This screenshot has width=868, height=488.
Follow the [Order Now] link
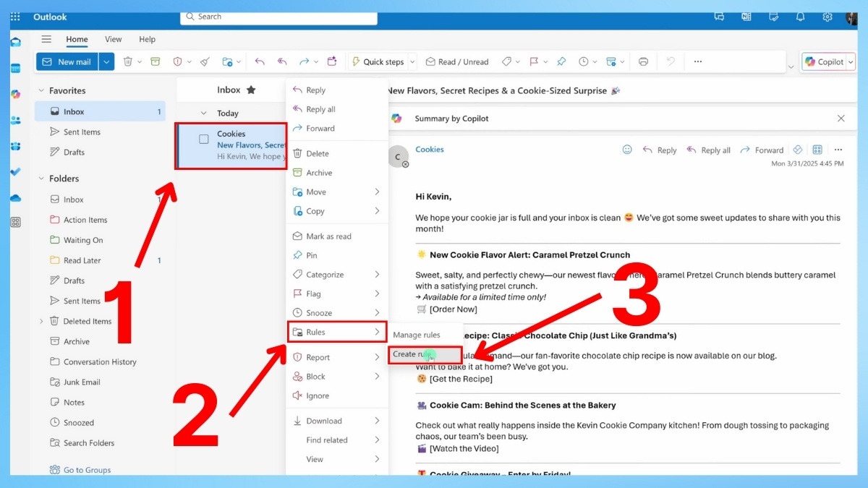pos(453,309)
